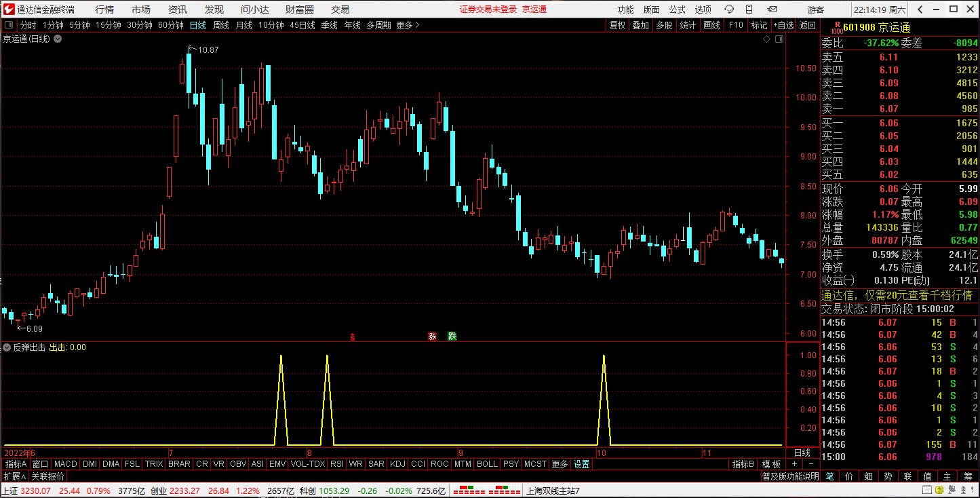
Task: Click the F10 company info button
Action: click(736, 25)
